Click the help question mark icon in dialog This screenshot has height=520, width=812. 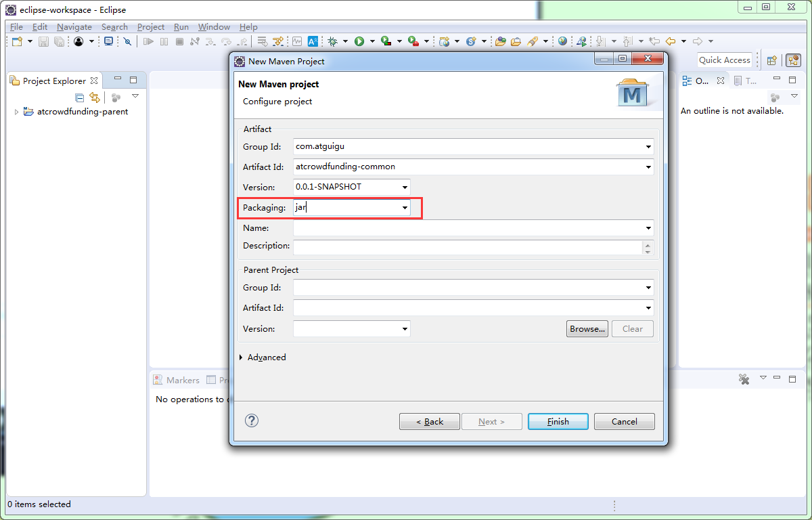coord(251,420)
